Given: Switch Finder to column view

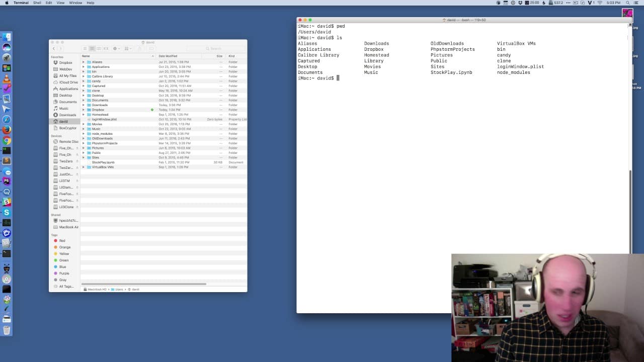Looking at the screenshot, I should pyautogui.click(x=99, y=48).
